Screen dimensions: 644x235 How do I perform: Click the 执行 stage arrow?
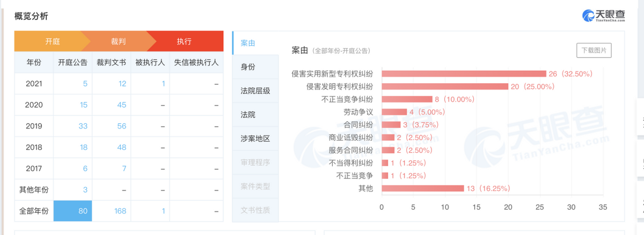184,41
